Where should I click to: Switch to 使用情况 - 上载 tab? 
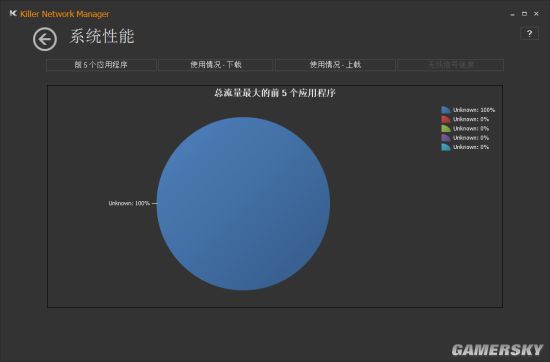click(x=335, y=65)
